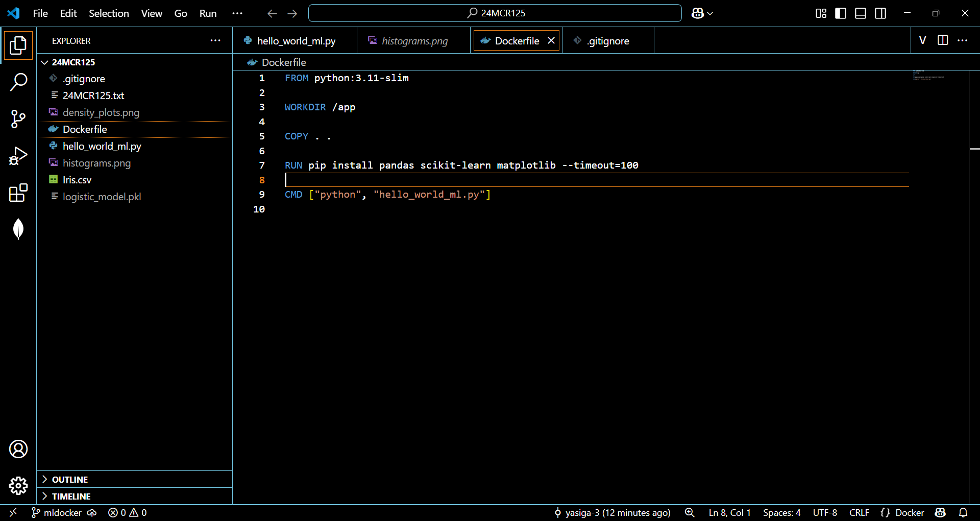The width and height of the screenshot is (980, 521).
Task: Click Ln 8, Col 1 cursor position
Action: (729, 512)
